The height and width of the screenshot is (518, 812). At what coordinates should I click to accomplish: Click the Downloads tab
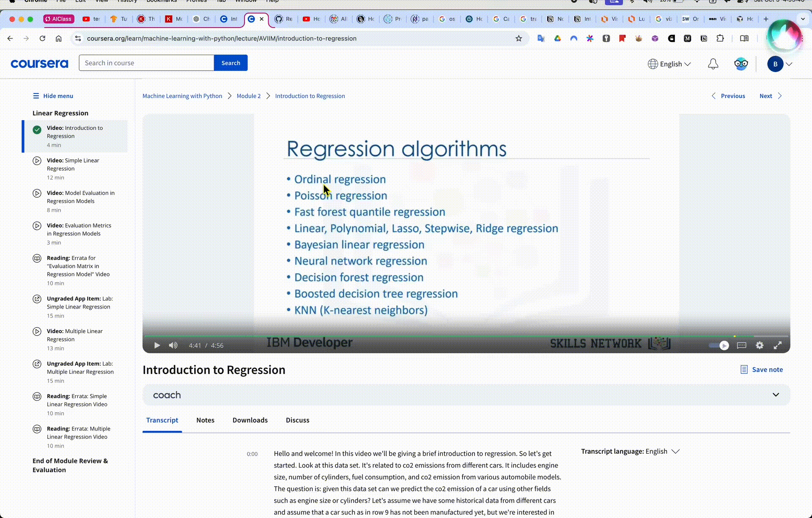coord(250,420)
